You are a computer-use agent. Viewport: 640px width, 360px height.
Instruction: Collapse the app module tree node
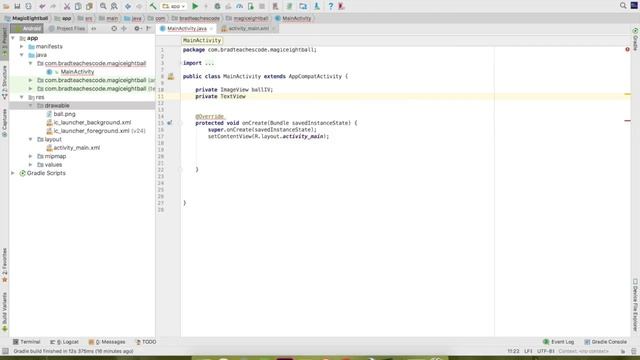tap(13, 38)
